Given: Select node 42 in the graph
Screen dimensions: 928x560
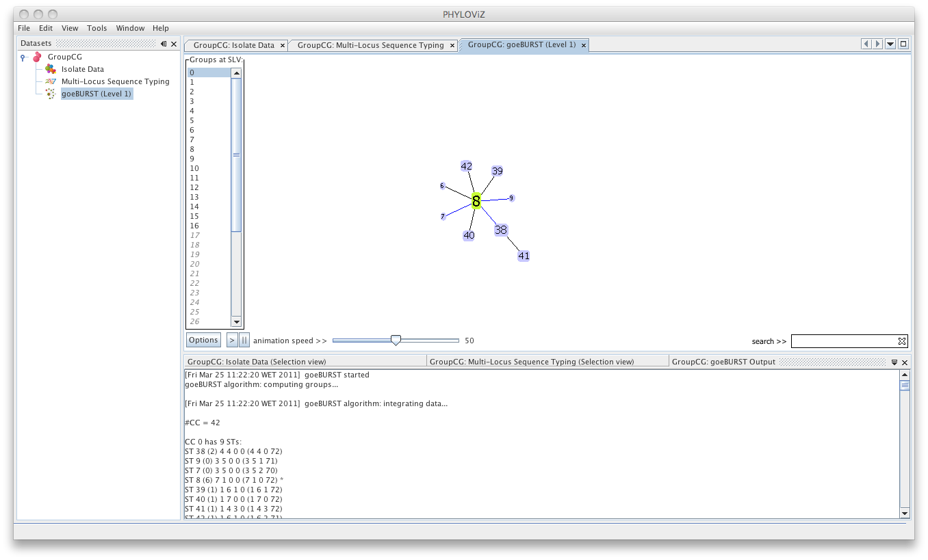Looking at the screenshot, I should coord(467,166).
